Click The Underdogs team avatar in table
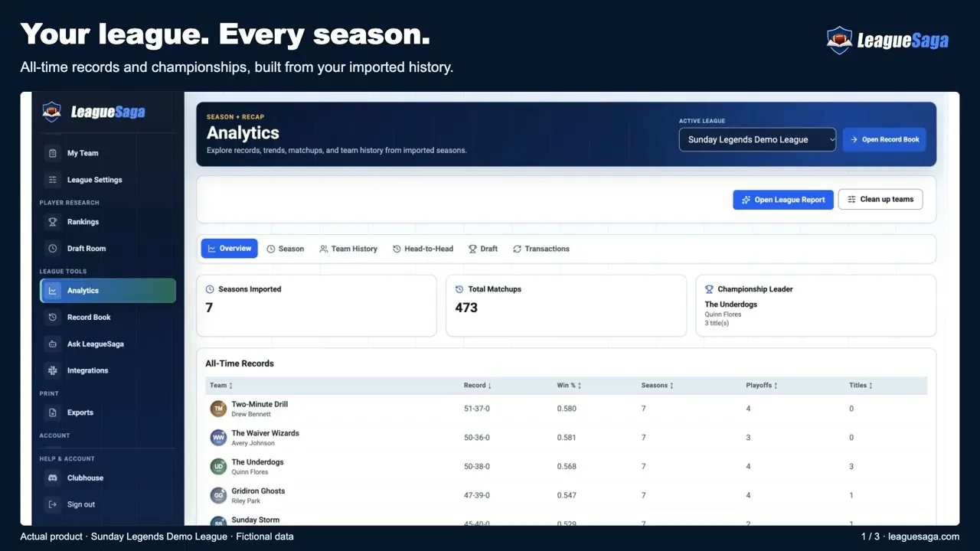The height and width of the screenshot is (551, 980). (x=218, y=467)
